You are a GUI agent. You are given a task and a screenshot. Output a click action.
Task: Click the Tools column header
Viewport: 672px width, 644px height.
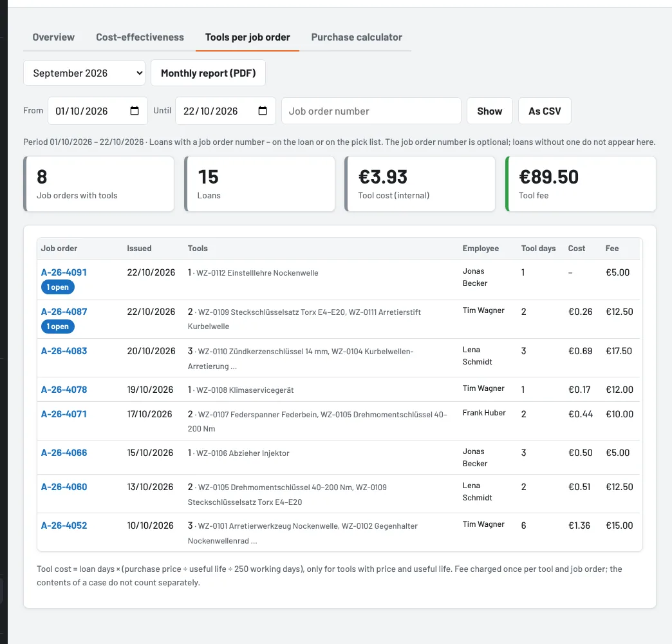point(198,248)
